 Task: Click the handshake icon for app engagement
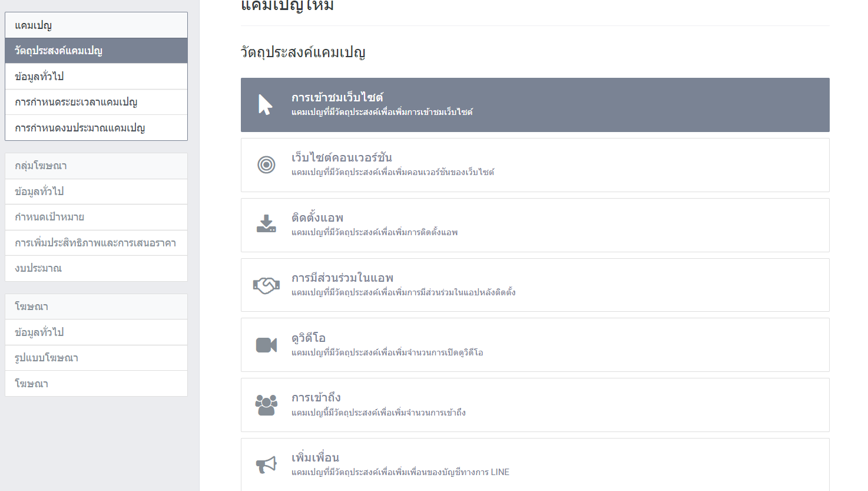click(266, 285)
